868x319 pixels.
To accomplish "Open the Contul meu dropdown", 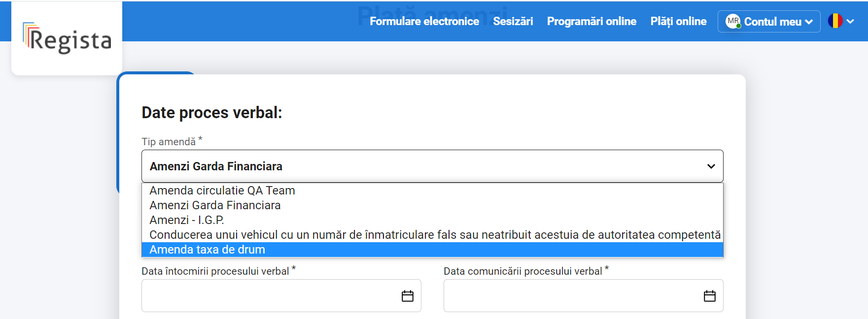I will pos(769,21).
